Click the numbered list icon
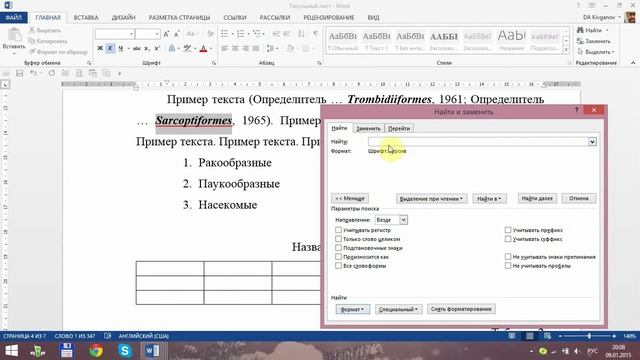 coord(241,34)
